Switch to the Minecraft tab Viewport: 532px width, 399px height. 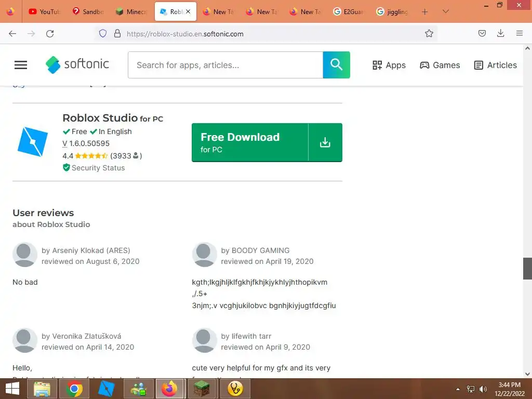click(x=131, y=11)
